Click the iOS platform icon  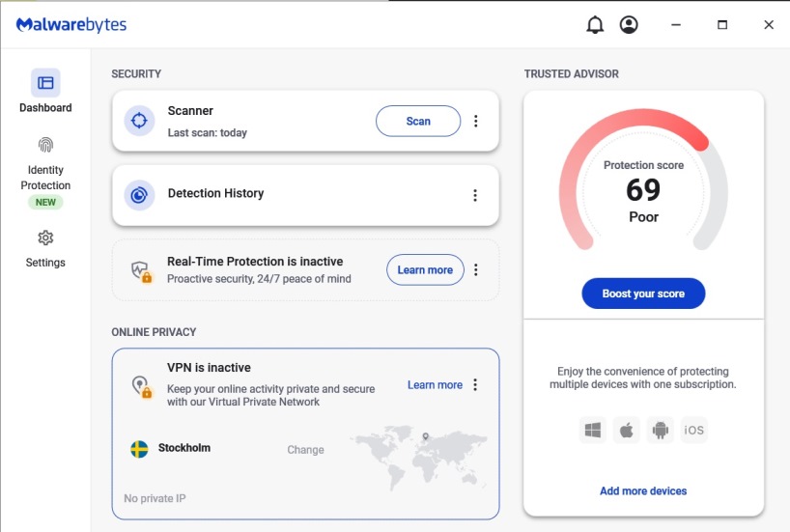[x=693, y=430]
